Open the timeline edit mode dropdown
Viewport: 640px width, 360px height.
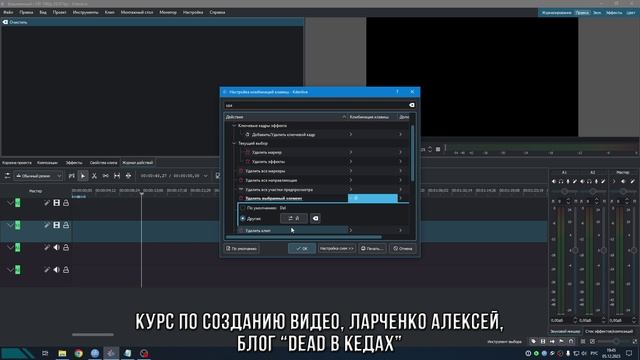pos(38,176)
